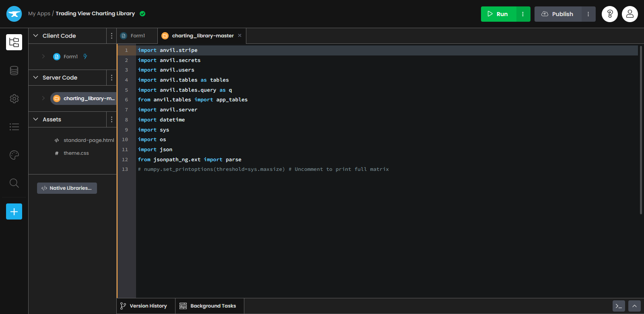Screen dimensions: 644x314
Task: Click 'import anvil.tables.query as q' line
Action: (x=185, y=90)
